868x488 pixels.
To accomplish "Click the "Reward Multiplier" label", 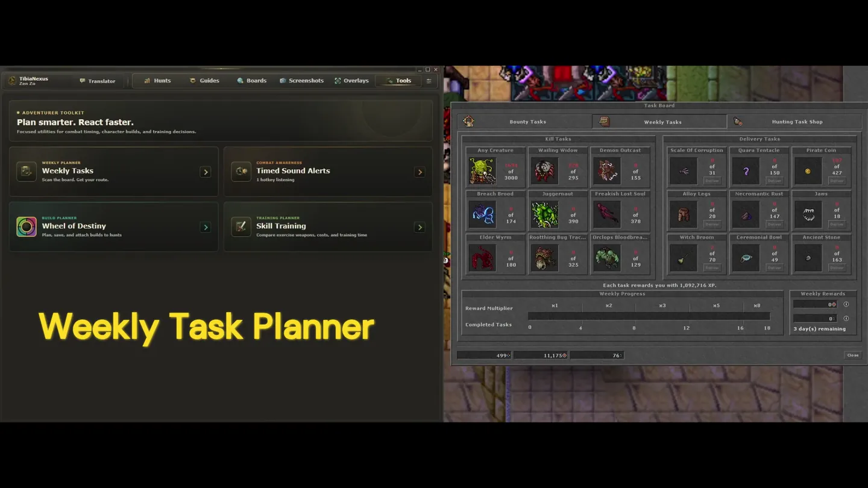I will pyautogui.click(x=489, y=308).
